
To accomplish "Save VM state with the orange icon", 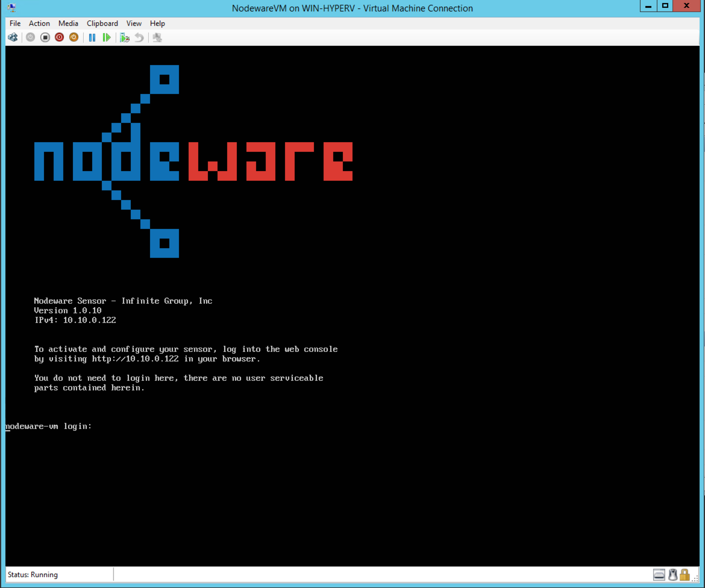I will tap(74, 37).
